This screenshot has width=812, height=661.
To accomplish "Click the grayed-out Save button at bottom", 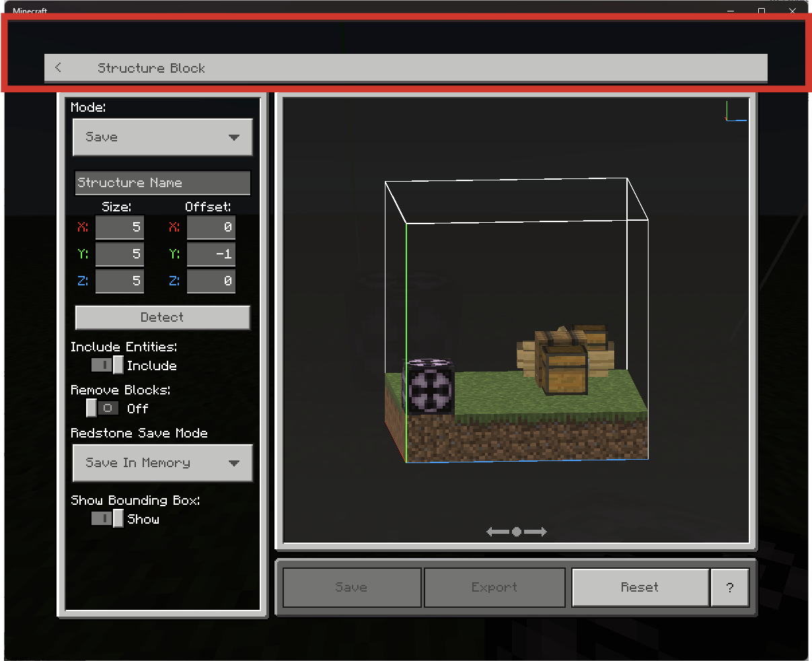I will point(352,588).
